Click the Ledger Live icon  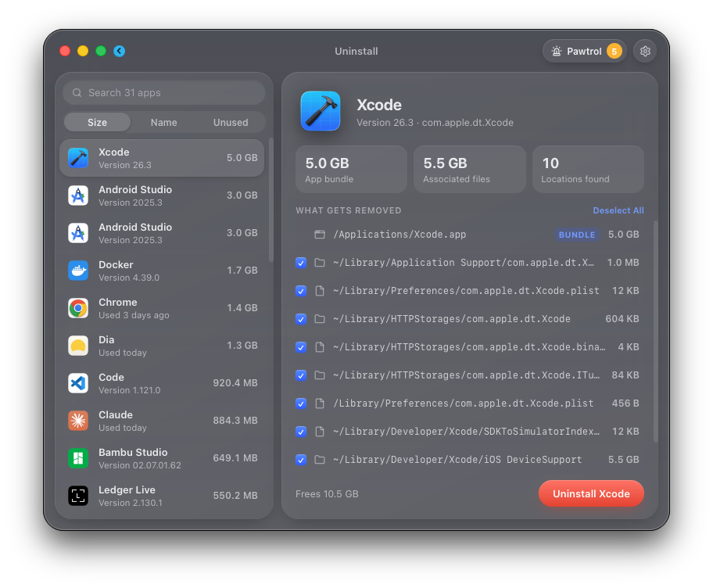tap(78, 496)
